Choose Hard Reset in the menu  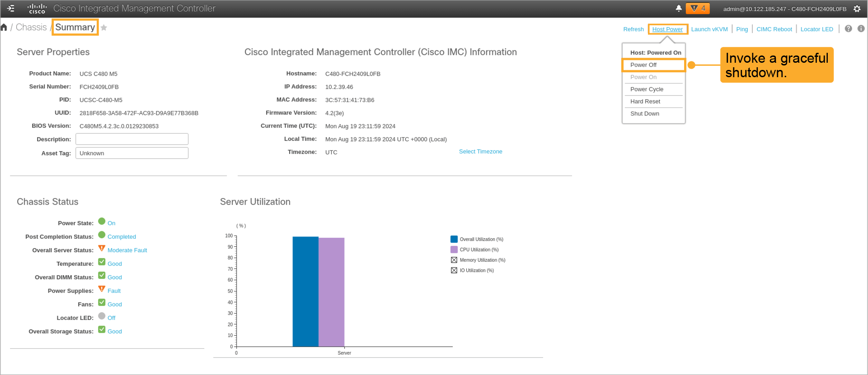(653, 102)
